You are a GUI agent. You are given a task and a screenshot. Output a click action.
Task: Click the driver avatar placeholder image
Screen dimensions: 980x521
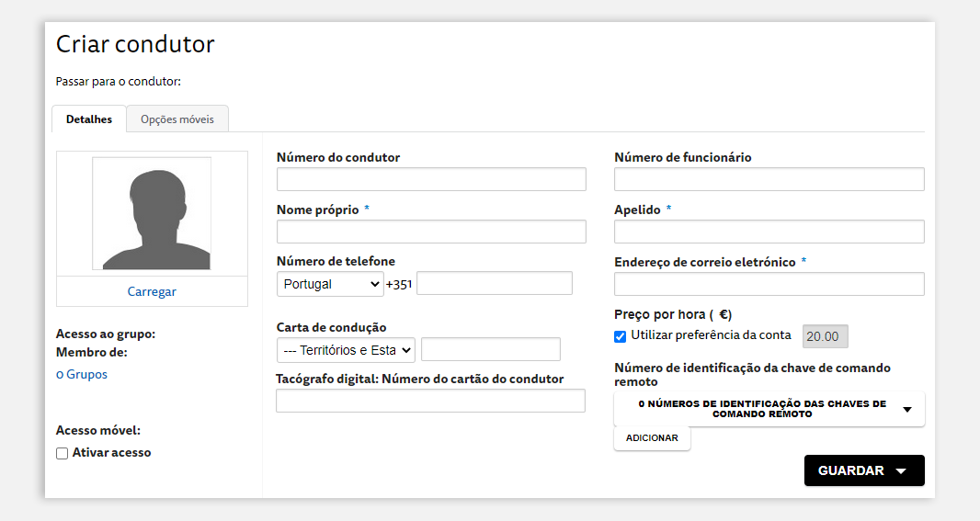(152, 213)
